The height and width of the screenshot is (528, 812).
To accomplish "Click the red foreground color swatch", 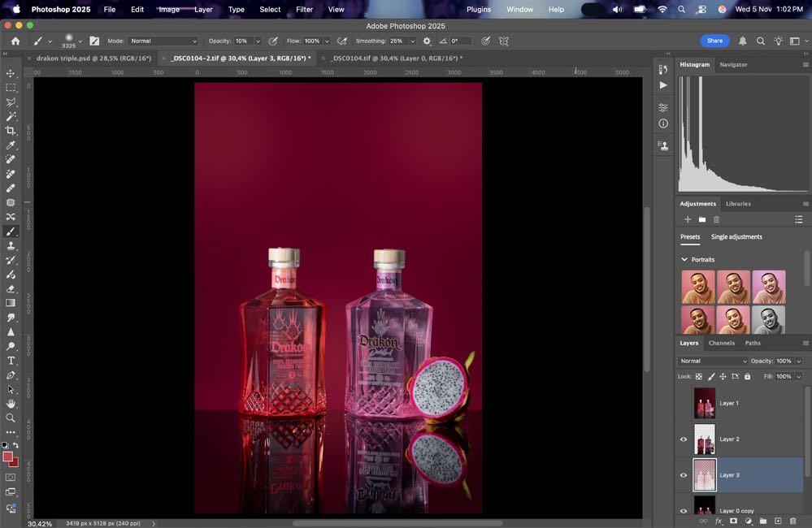I will click(x=7, y=457).
